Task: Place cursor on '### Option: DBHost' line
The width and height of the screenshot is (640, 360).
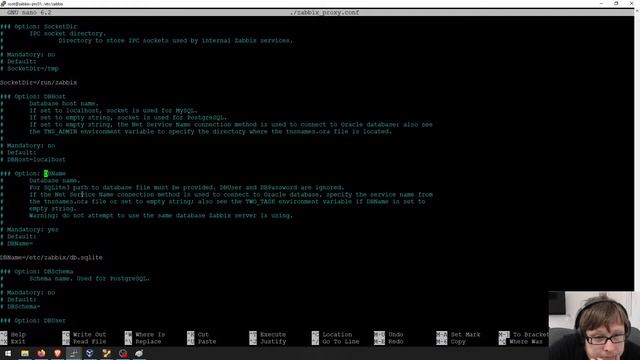Action: [x=33, y=97]
